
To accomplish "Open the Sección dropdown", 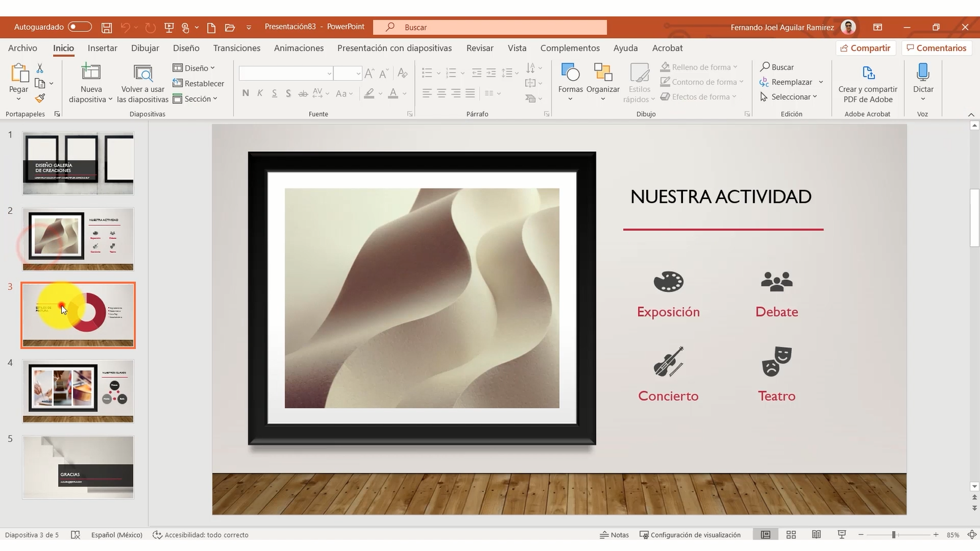I will click(195, 99).
